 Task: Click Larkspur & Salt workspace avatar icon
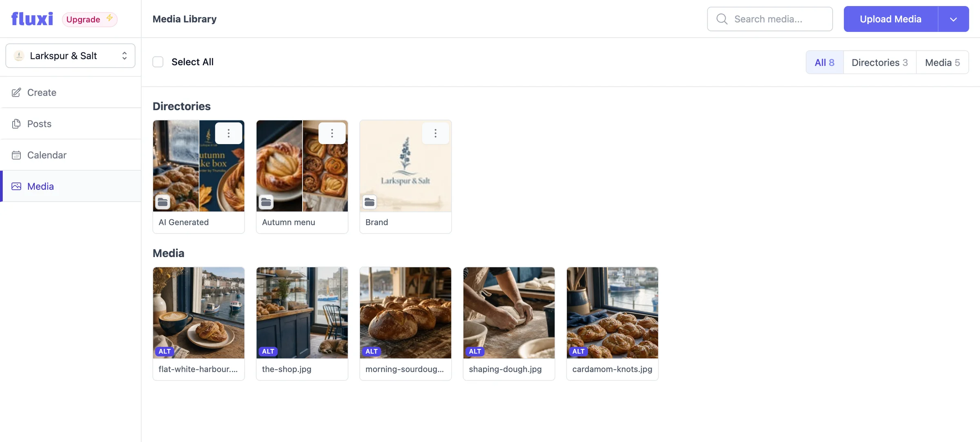pyautogui.click(x=19, y=56)
